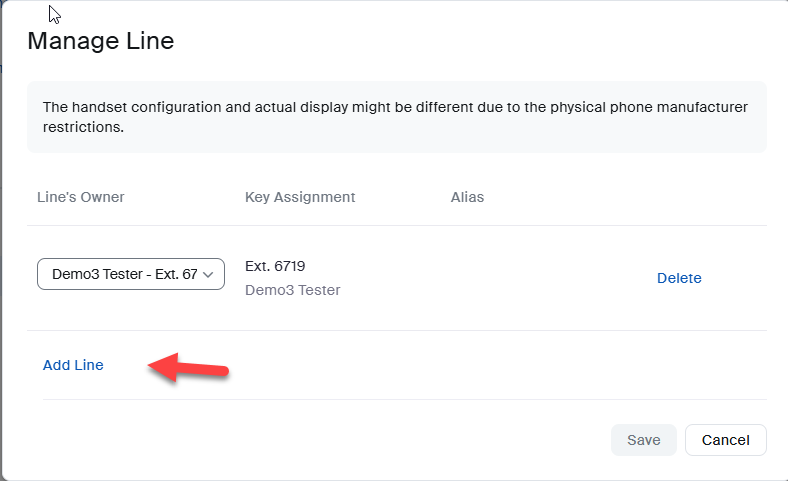Select the Key Assignment column header
Viewport: 788px width, 481px height.
[x=300, y=197]
